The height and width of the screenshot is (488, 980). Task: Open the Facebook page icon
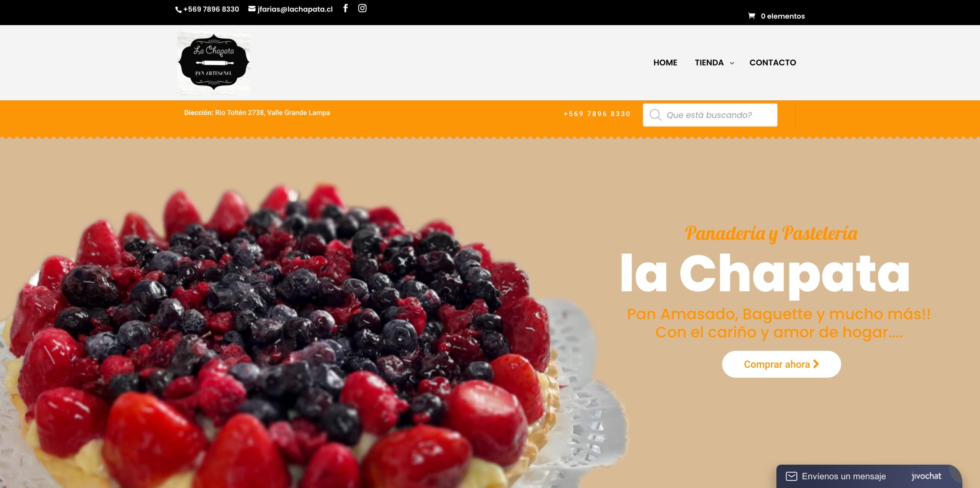click(x=345, y=8)
